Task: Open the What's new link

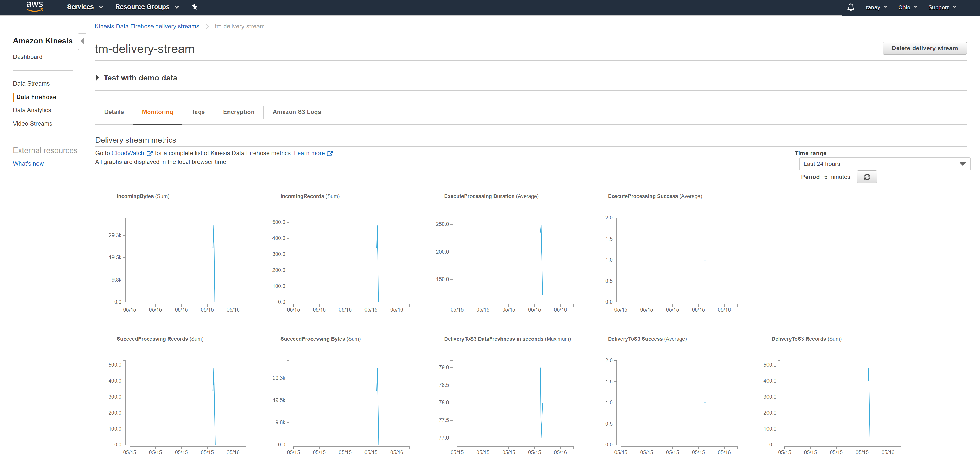Action: 28,163
